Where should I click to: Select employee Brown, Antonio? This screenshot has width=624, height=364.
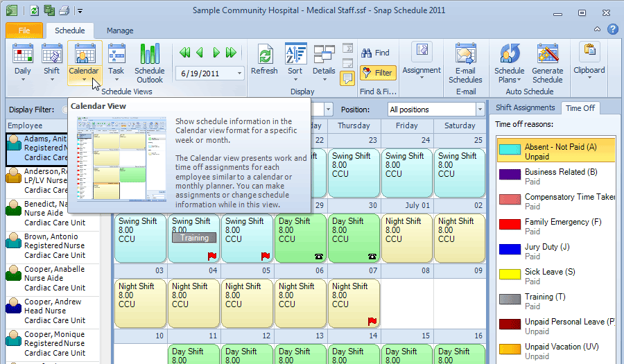click(53, 246)
